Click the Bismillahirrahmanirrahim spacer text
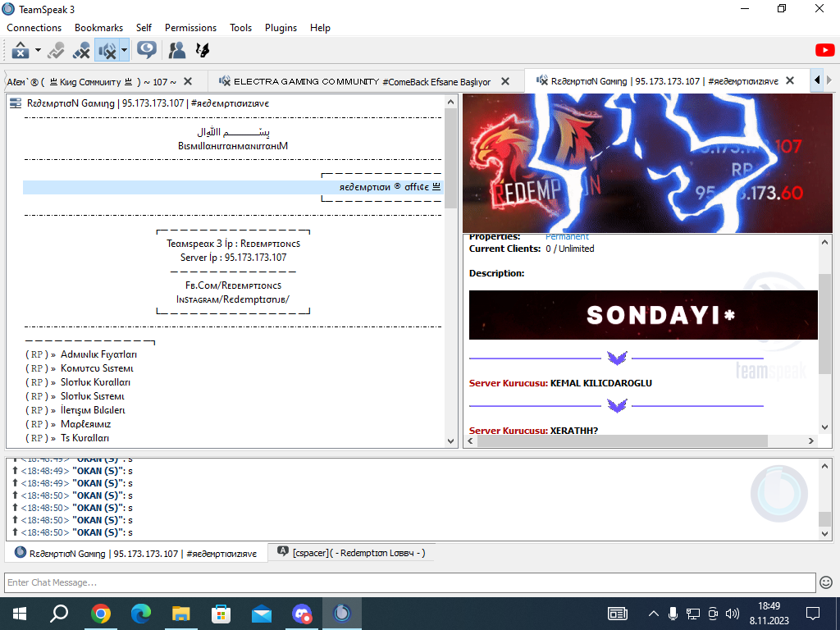Screen dimensions: 840x630 [x=233, y=146]
